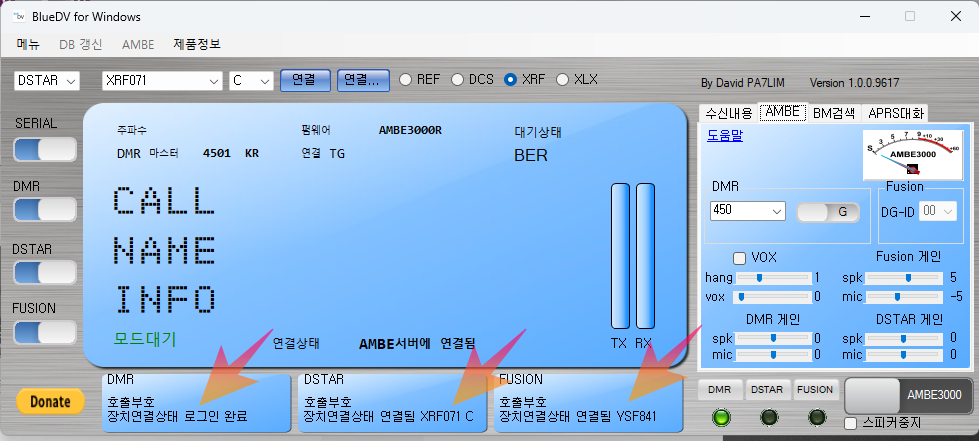Toggle the FUSION mode switch
Screen dimensions: 979x441
(44, 332)
